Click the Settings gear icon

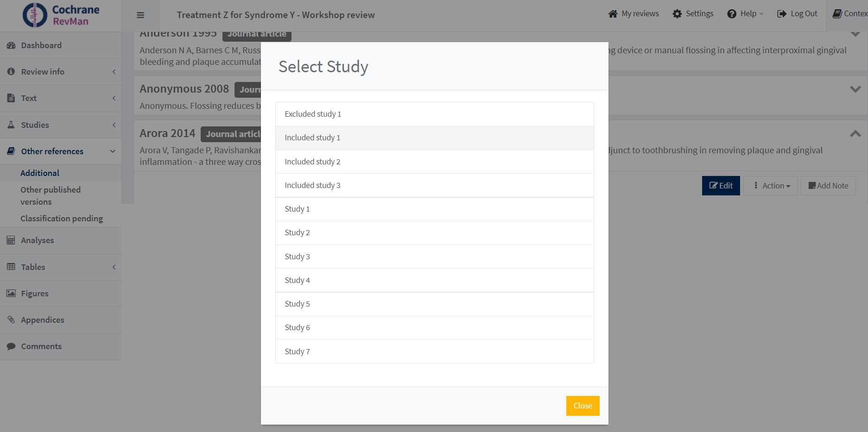pos(677,14)
